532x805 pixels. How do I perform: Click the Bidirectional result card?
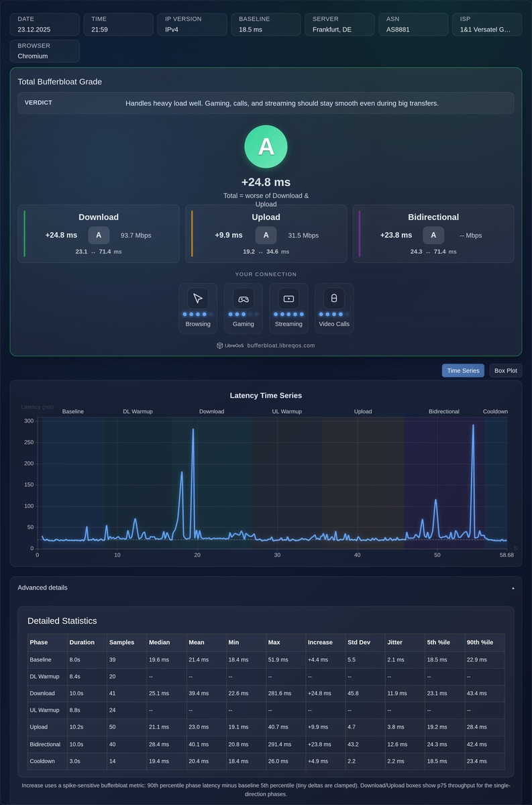tap(433, 233)
